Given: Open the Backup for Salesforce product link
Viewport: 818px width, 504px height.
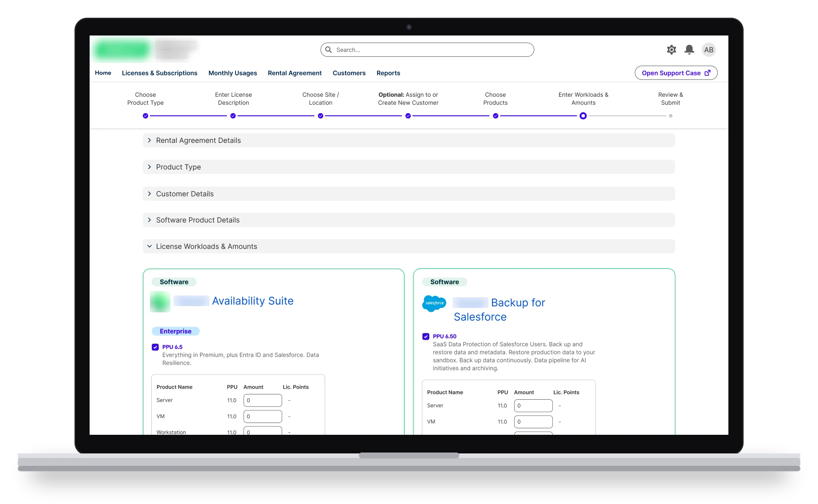Looking at the screenshot, I should point(499,310).
